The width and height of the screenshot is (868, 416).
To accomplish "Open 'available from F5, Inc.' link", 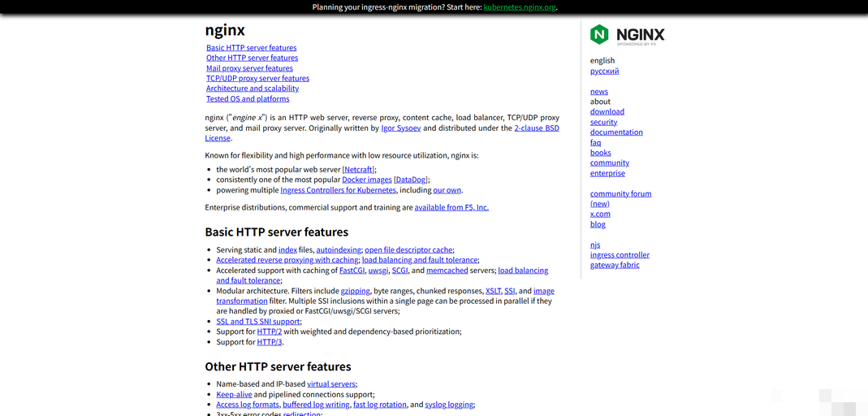I will pos(451,208).
